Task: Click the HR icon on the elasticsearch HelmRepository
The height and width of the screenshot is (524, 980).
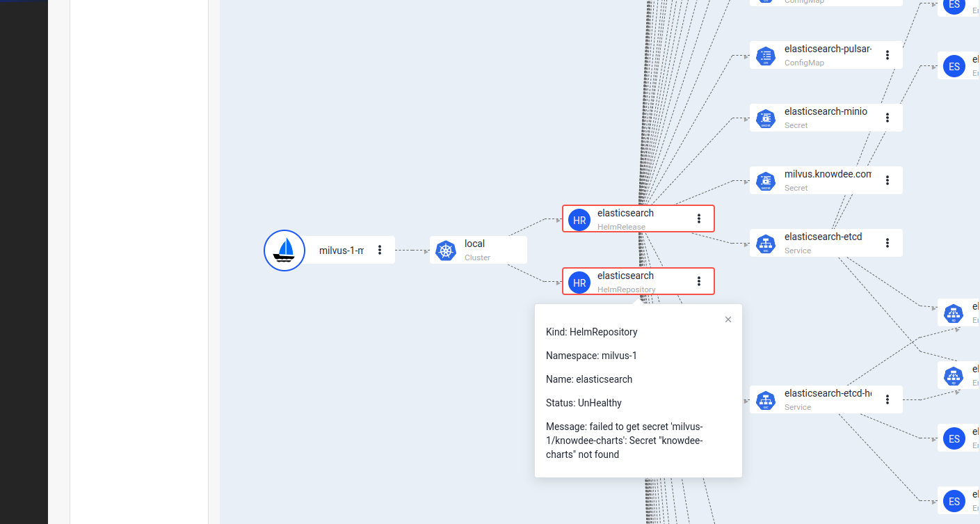Action: pyautogui.click(x=579, y=282)
